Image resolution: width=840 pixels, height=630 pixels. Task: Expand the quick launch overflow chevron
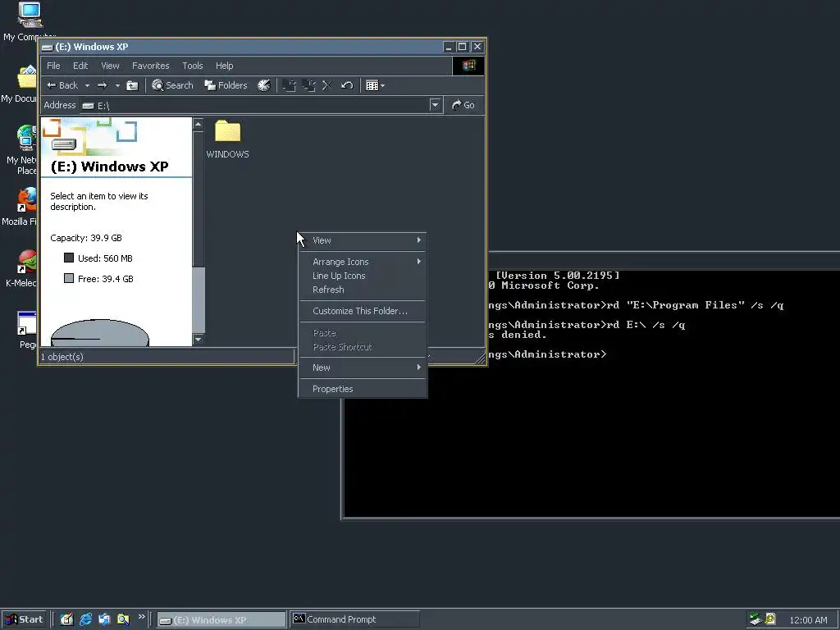coord(141,617)
